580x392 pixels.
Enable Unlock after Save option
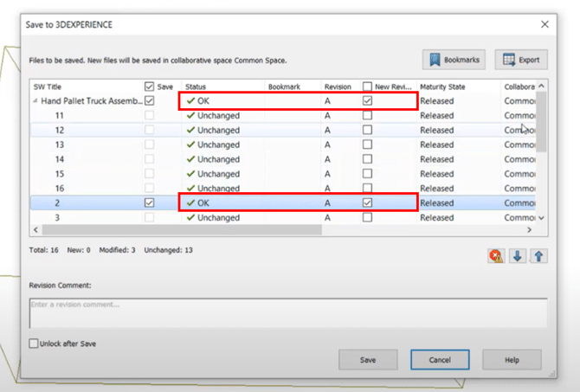tap(34, 344)
